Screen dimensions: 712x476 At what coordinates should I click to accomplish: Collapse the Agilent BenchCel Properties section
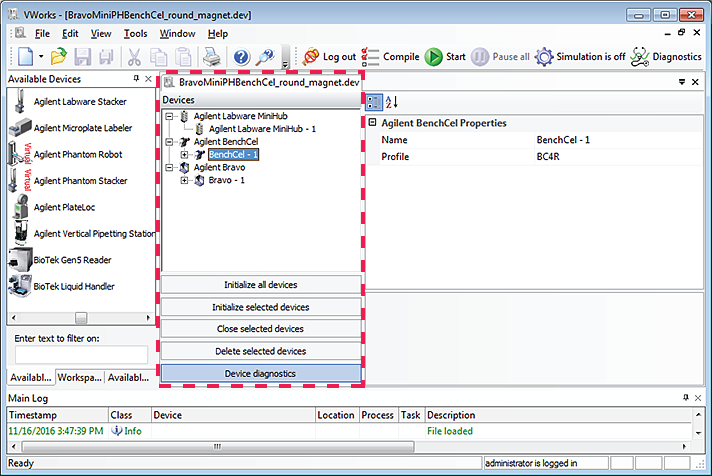(373, 123)
